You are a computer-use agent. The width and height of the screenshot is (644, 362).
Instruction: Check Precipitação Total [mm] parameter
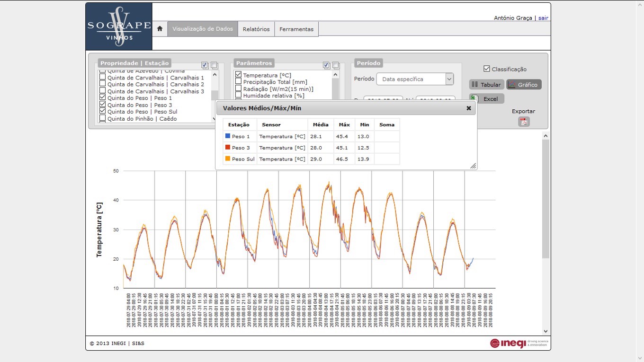(239, 82)
